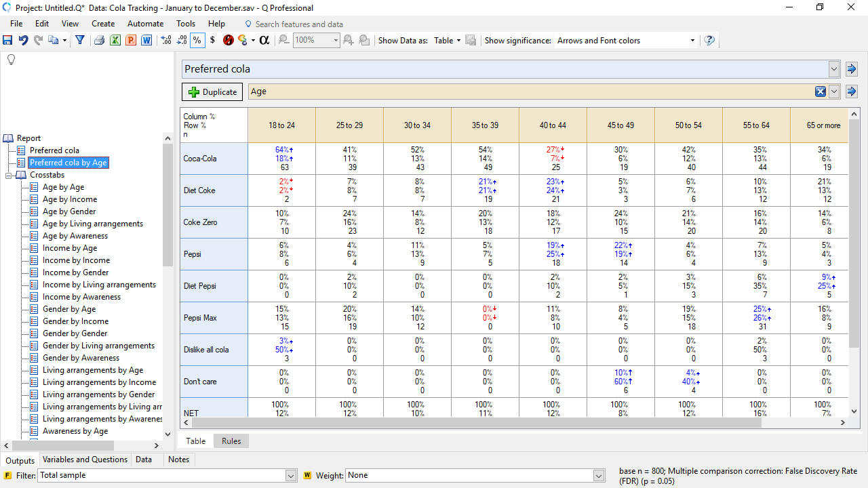
Task: Open the Preferred cola question dropdown
Action: click(833, 68)
